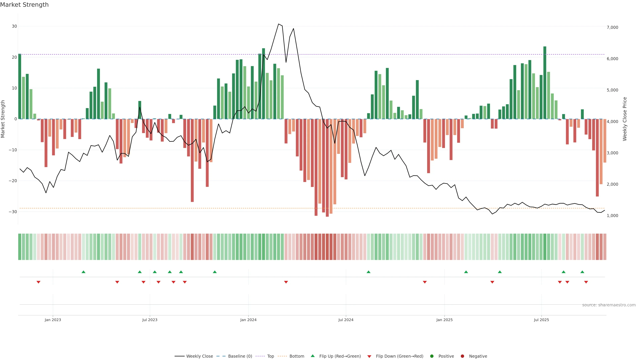Click the first red Flip Down marker

click(x=39, y=282)
